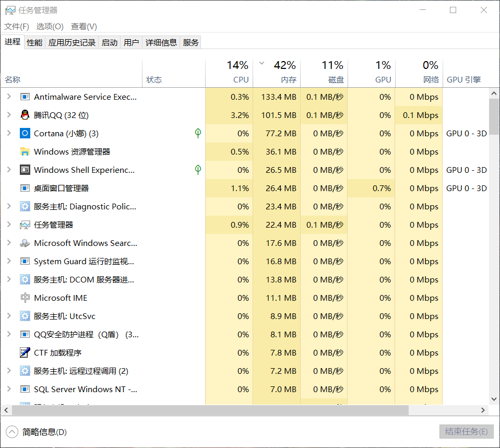Click the Windows Shell Experience icon
The height and width of the screenshot is (448, 500).
tap(25, 170)
